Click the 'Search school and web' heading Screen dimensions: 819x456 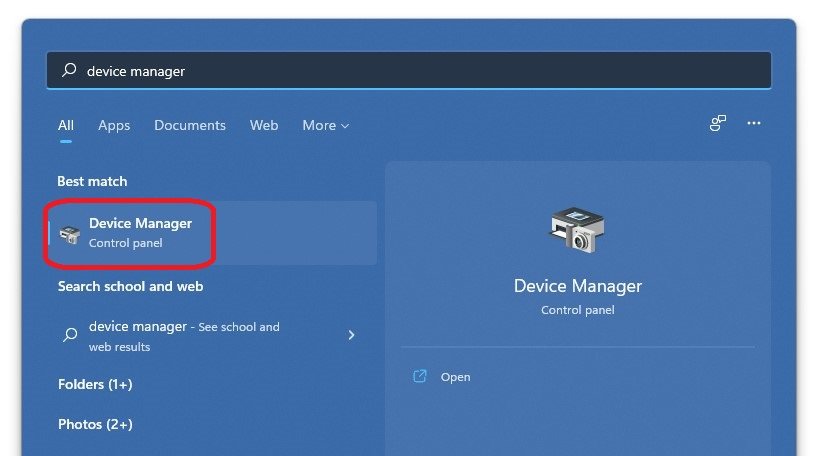pos(131,286)
